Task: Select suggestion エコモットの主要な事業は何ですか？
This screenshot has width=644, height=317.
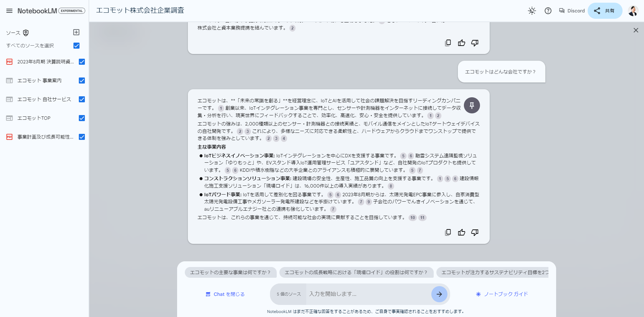Action: 230,272
